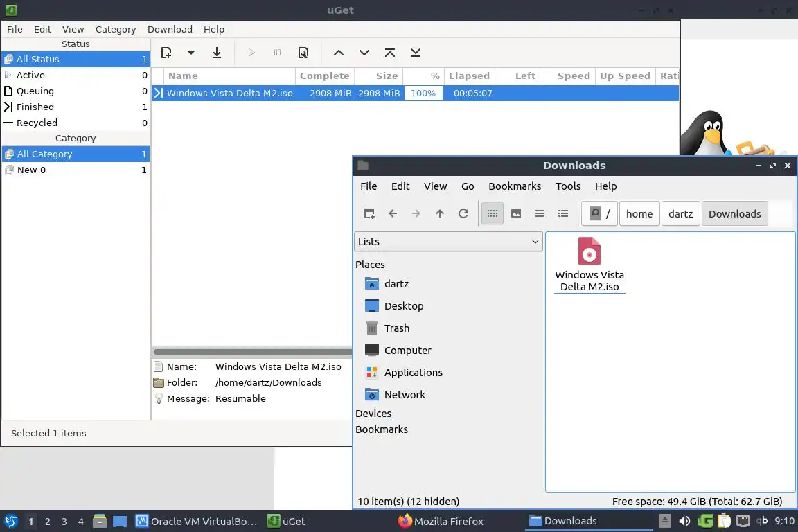This screenshot has height=532, width=798.
Task: Open the uGet View menu
Action: click(73, 29)
